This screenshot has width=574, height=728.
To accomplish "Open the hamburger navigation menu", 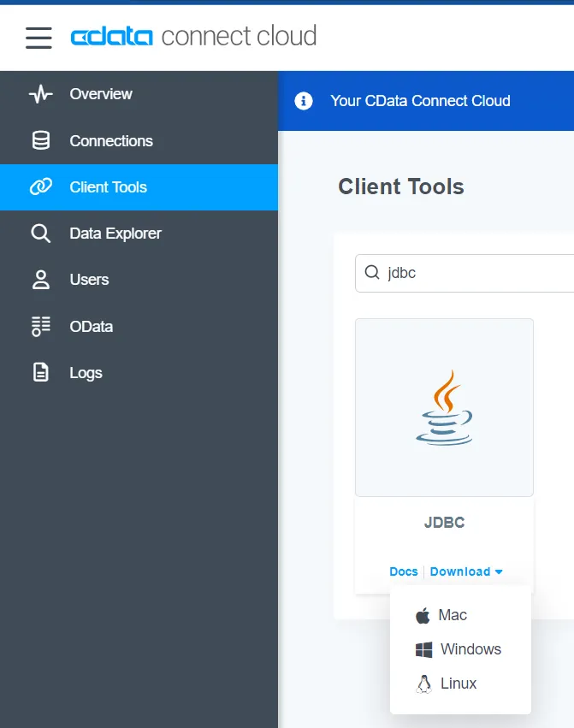I will pyautogui.click(x=38, y=38).
